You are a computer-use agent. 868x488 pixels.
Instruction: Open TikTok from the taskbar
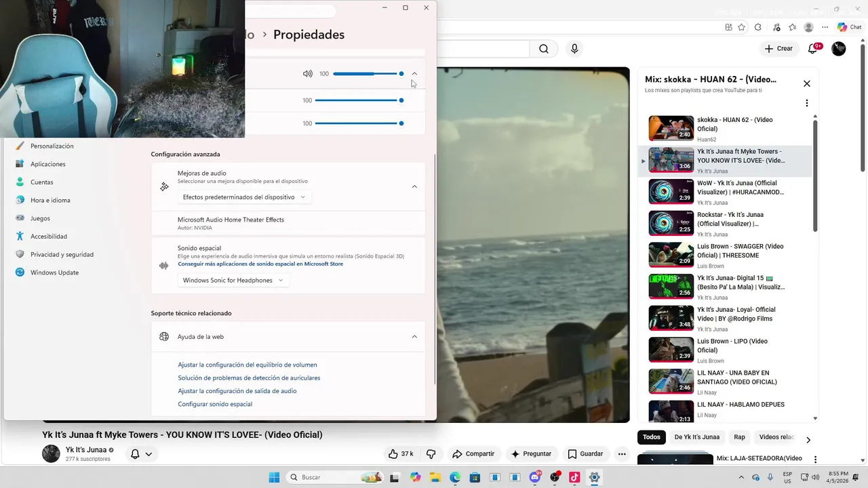(x=574, y=477)
